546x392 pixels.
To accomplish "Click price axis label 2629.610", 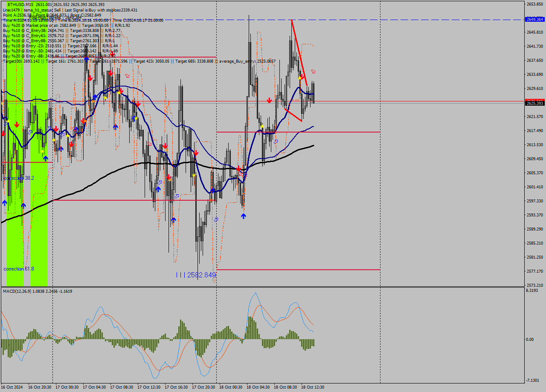I will tap(534, 89).
